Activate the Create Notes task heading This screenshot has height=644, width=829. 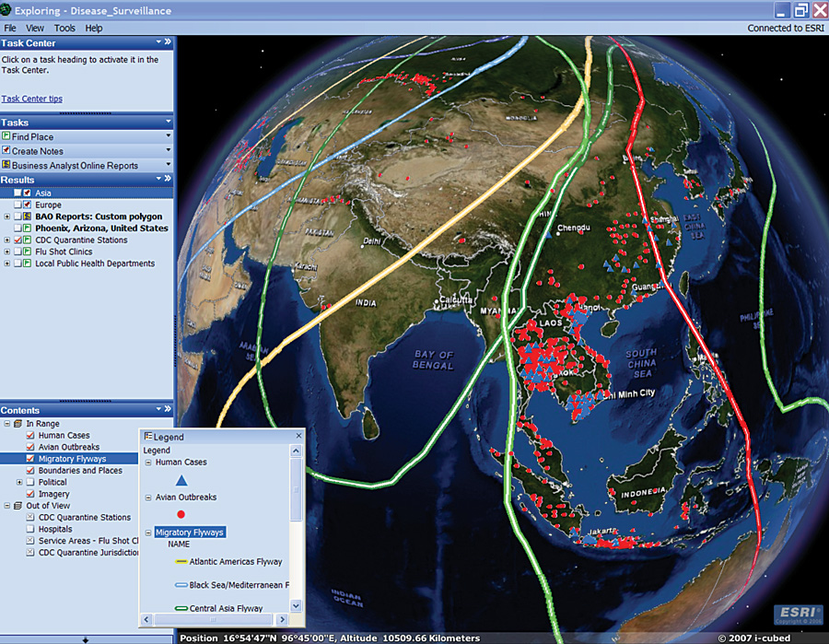pos(38,151)
